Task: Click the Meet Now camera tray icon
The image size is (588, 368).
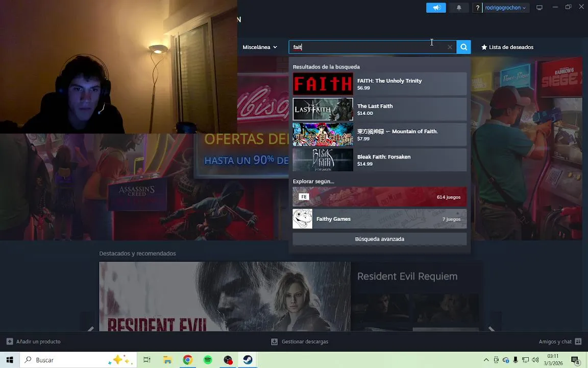Action: 496,360
